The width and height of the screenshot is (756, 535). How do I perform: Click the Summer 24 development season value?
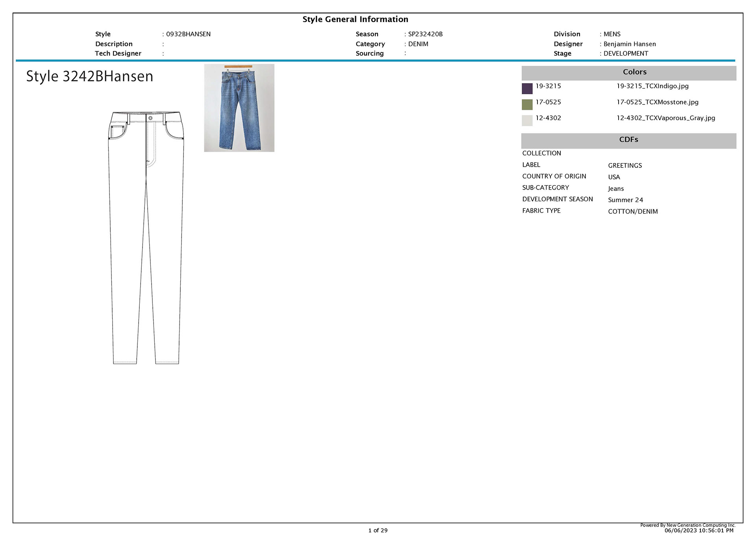point(625,200)
